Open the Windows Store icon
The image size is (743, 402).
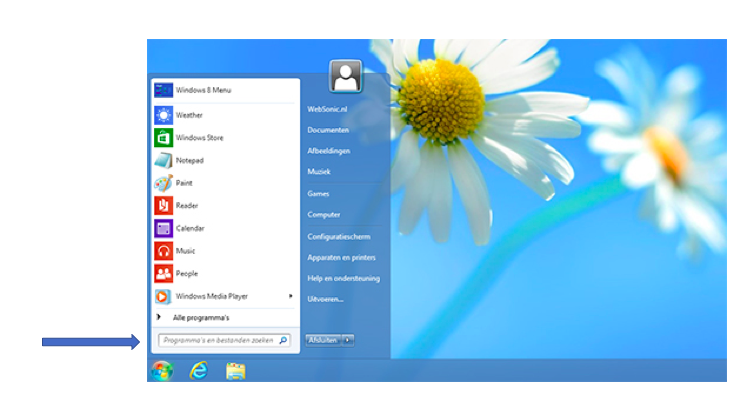click(x=163, y=138)
